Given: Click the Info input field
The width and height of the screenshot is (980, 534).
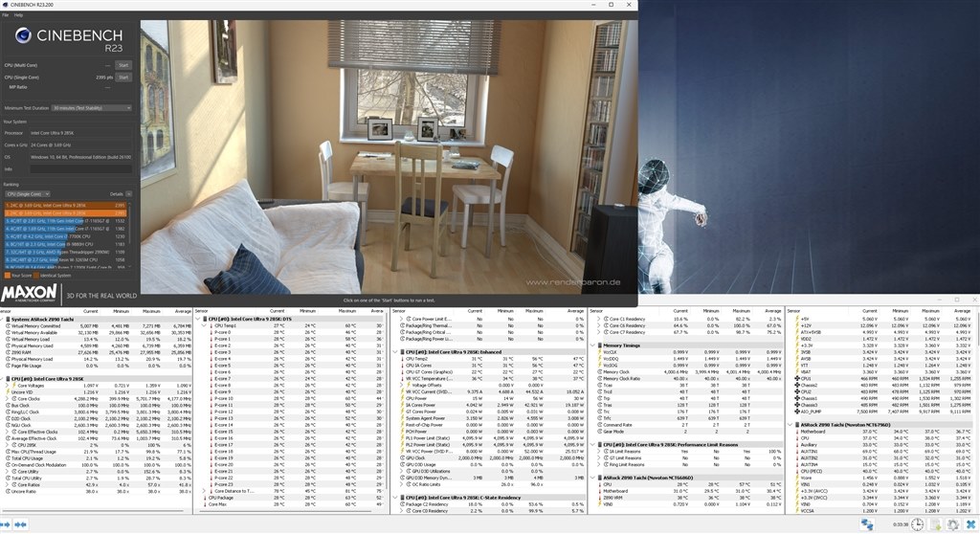Looking at the screenshot, I should 80,168.
